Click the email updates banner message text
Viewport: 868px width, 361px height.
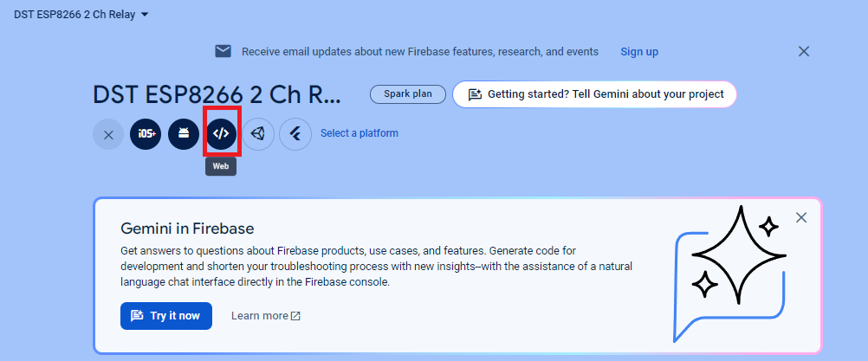point(420,52)
